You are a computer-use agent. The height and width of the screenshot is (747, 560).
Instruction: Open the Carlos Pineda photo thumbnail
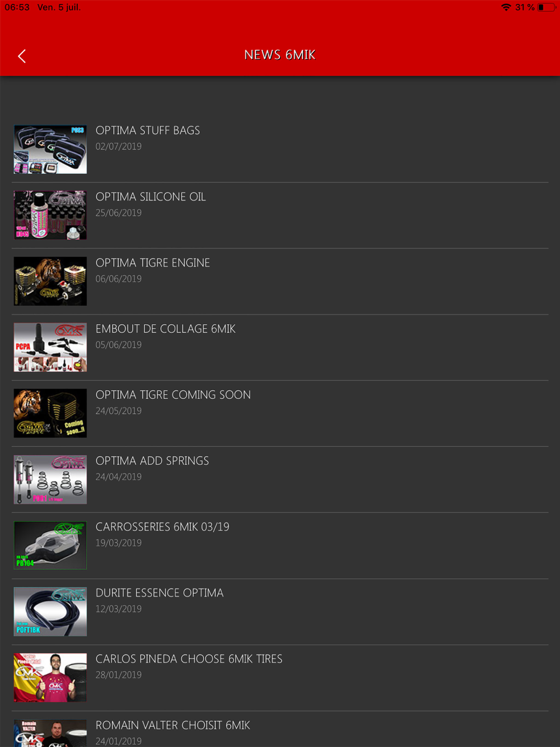click(50, 678)
